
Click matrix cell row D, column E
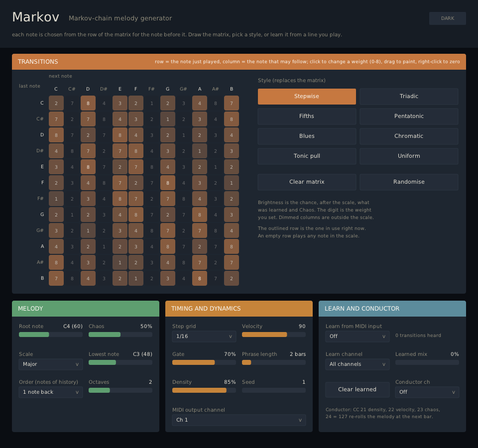(120, 135)
